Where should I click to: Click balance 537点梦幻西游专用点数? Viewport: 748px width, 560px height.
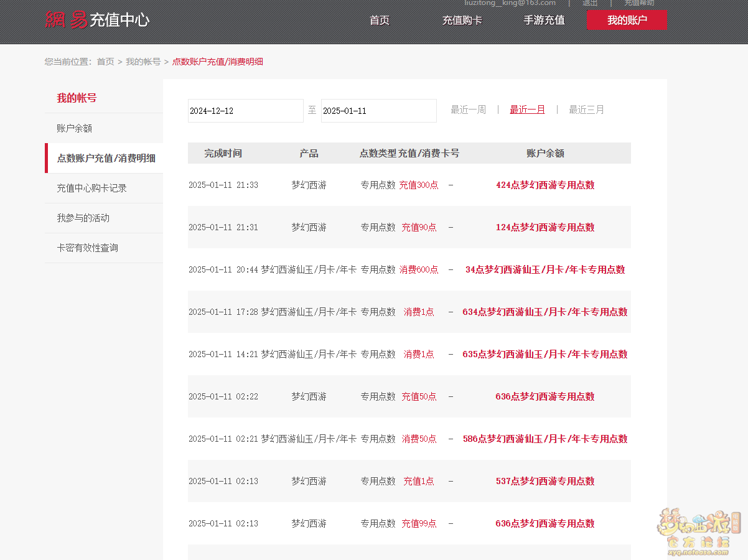pos(545,481)
